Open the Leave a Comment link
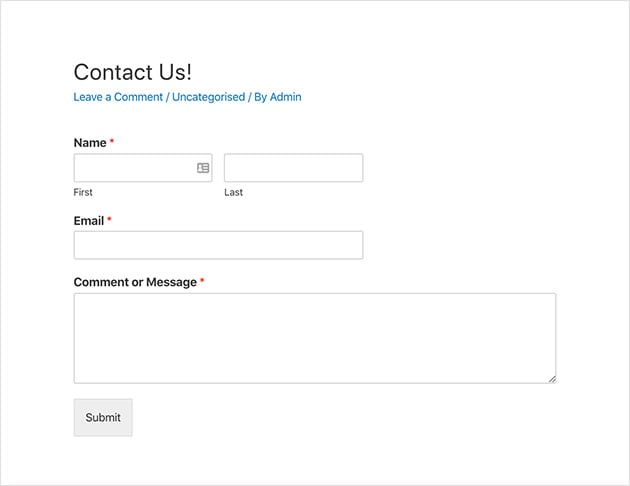 click(x=118, y=97)
